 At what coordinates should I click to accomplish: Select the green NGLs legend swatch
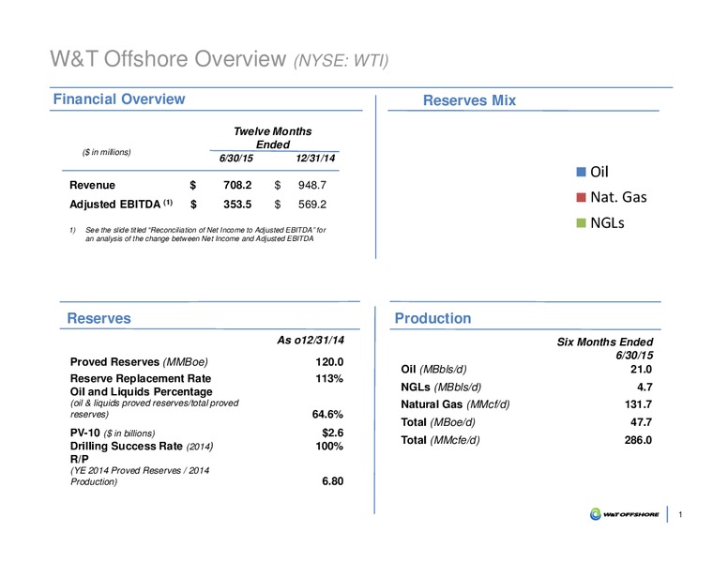point(581,223)
